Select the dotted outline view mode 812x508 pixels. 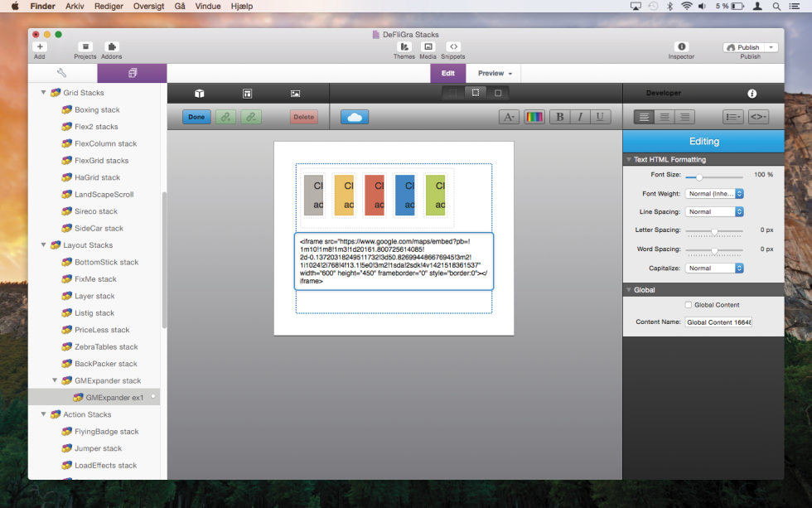(x=476, y=93)
